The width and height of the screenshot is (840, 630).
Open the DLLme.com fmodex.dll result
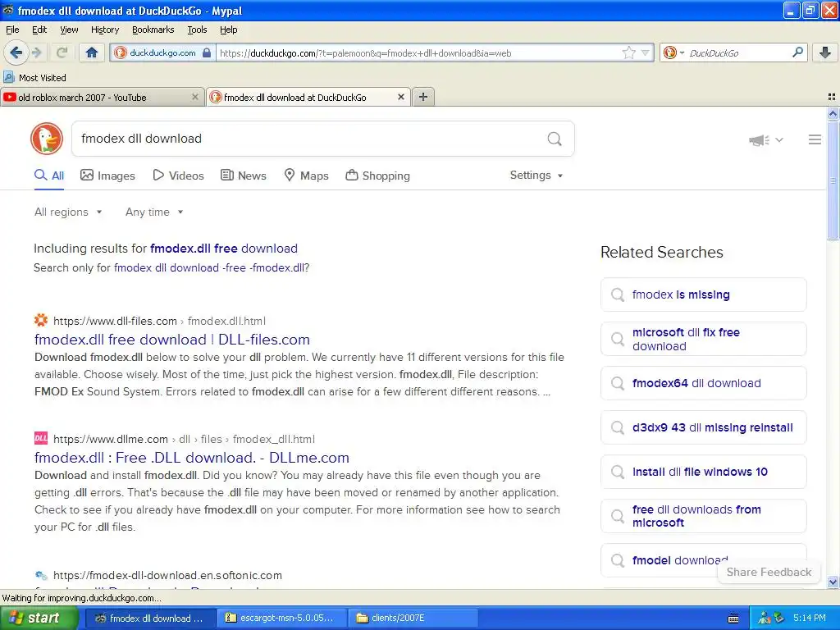192,458
